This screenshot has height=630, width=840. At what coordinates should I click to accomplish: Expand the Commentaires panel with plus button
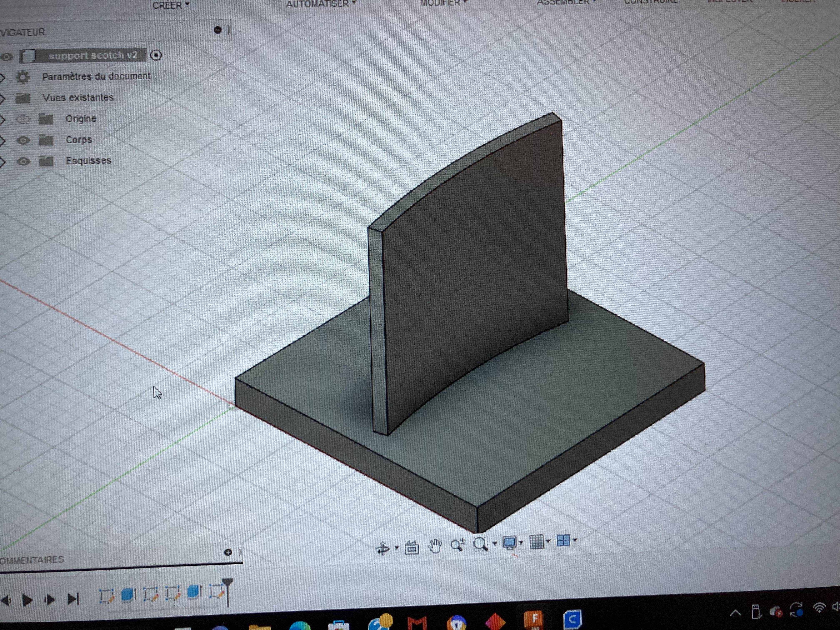point(228,552)
